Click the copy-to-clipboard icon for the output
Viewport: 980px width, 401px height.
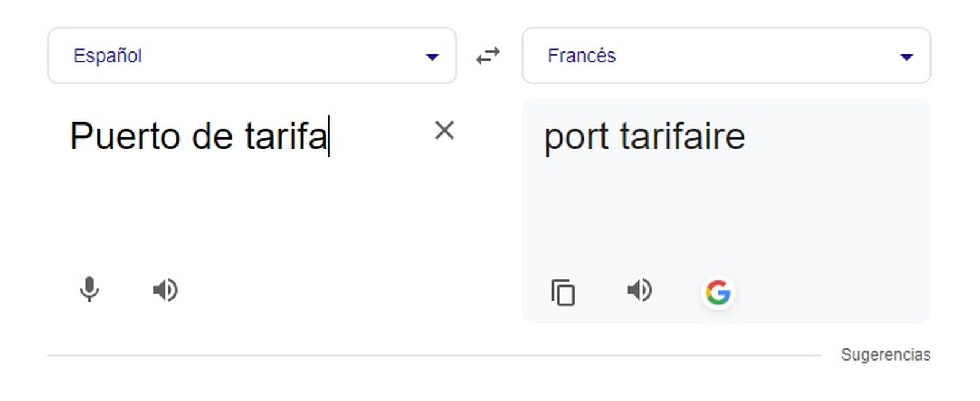[562, 293]
